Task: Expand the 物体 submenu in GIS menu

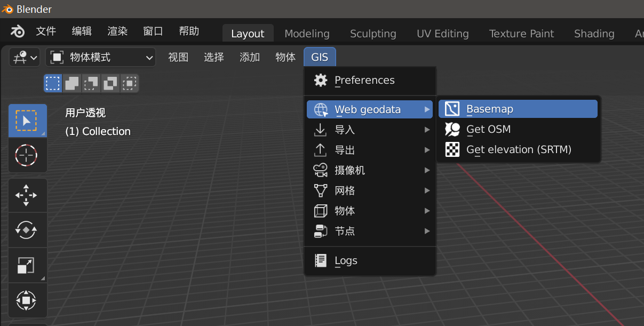Action: [370, 211]
